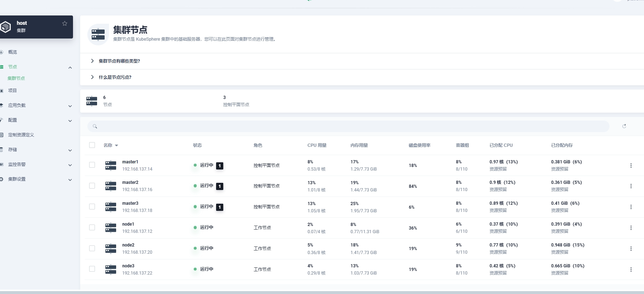Screen dimensions: 644x294
Task: Check the master1 row checkbox
Action: [x=92, y=165]
